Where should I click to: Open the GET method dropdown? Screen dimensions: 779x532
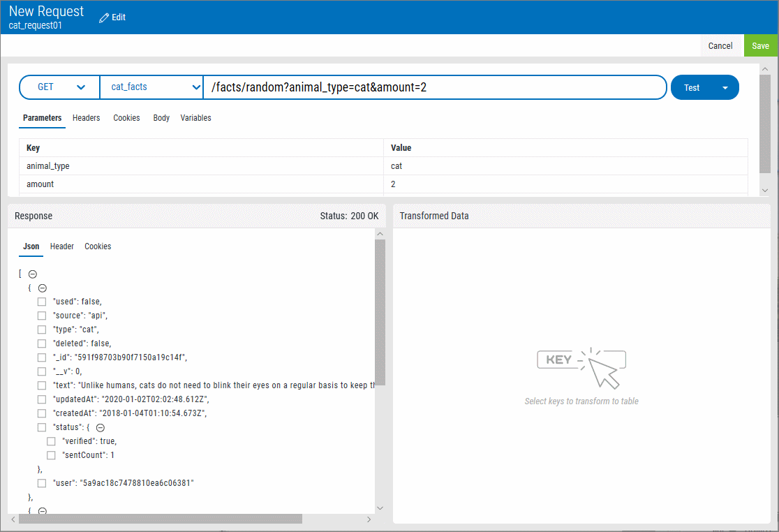pyautogui.click(x=60, y=87)
